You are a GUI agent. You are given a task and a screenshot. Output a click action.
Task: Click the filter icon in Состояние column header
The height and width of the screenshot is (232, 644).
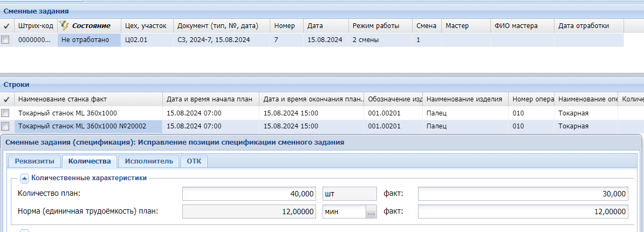click(x=64, y=25)
